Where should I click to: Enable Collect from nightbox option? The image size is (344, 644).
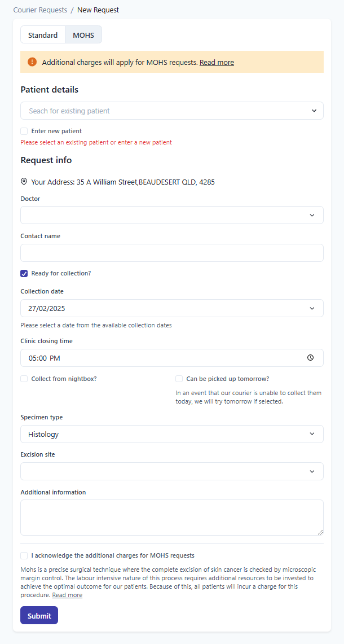[24, 379]
